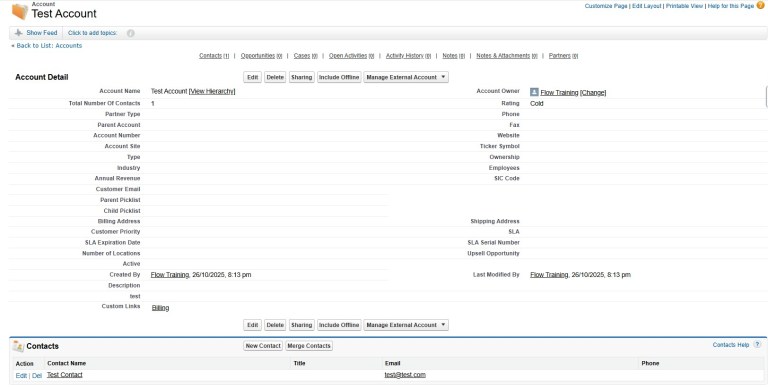The image size is (768, 387).
Task: Click the Contacts Help question icon
Action: pyautogui.click(x=757, y=344)
